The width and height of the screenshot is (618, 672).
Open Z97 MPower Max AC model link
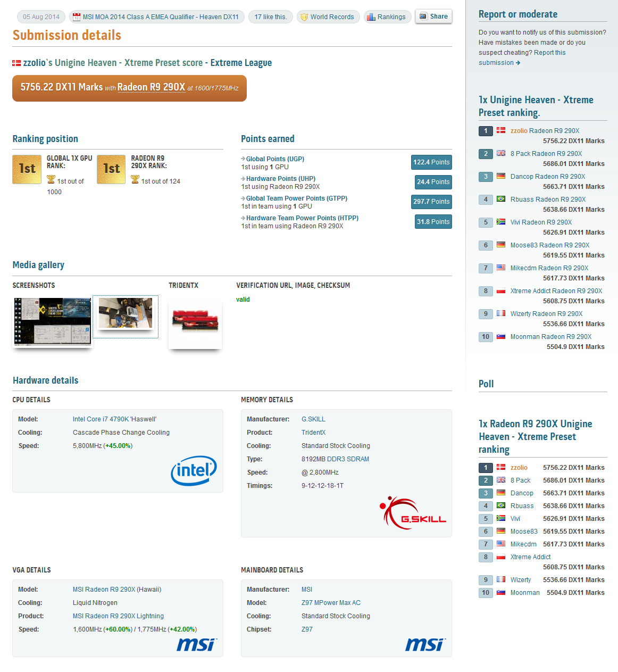coord(331,603)
